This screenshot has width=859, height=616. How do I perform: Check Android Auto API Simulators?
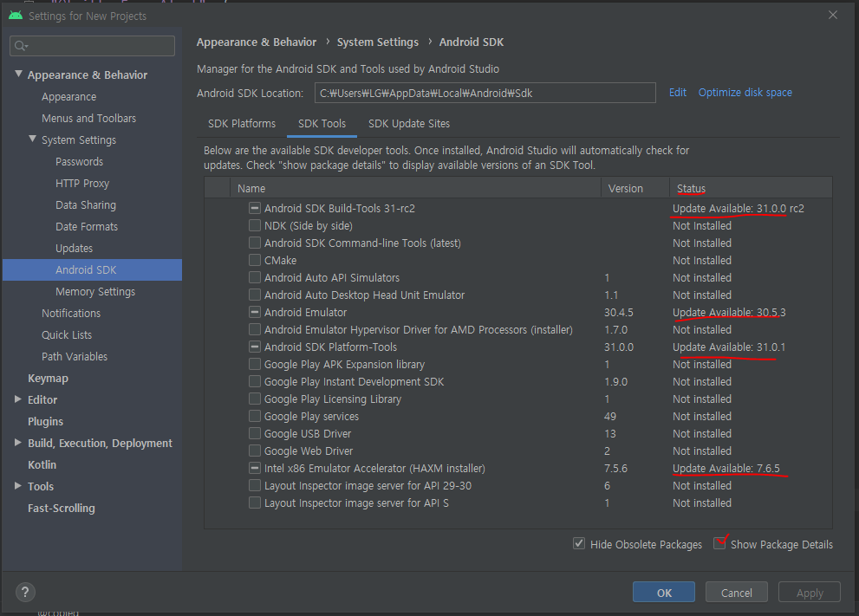254,277
